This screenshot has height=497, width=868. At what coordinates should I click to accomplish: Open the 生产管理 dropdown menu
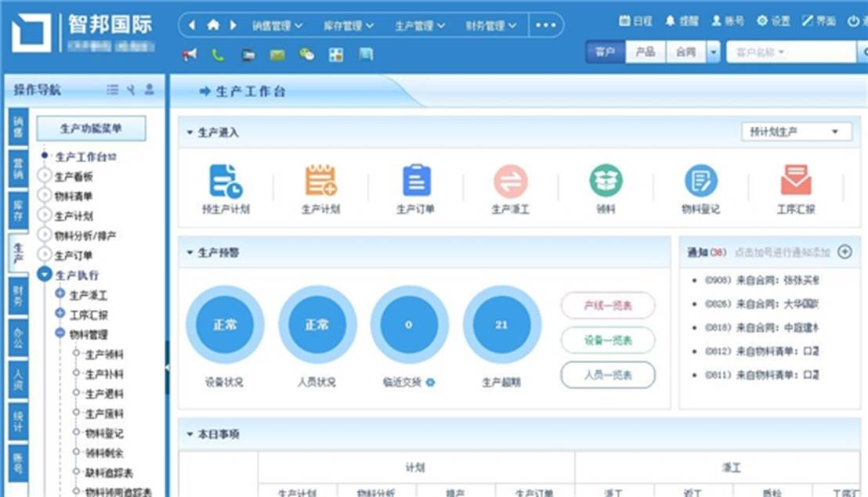coord(420,25)
